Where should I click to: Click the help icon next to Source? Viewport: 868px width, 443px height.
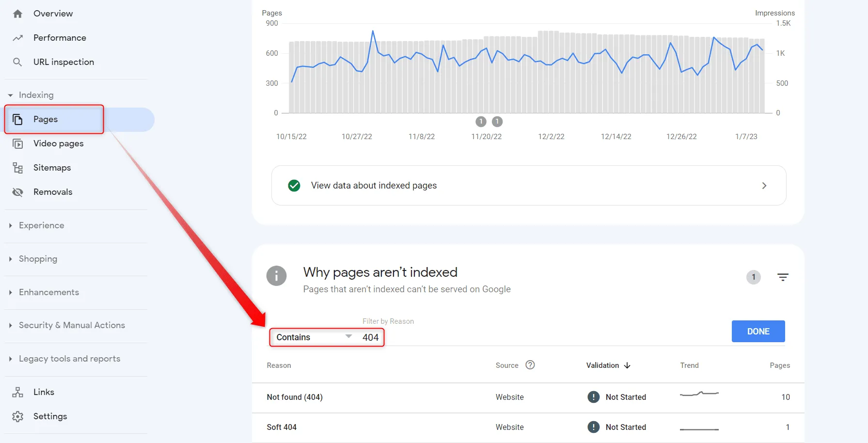(x=530, y=365)
